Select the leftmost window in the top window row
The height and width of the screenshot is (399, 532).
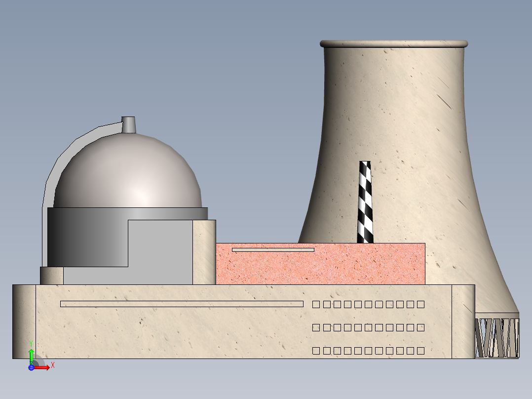click(x=316, y=304)
